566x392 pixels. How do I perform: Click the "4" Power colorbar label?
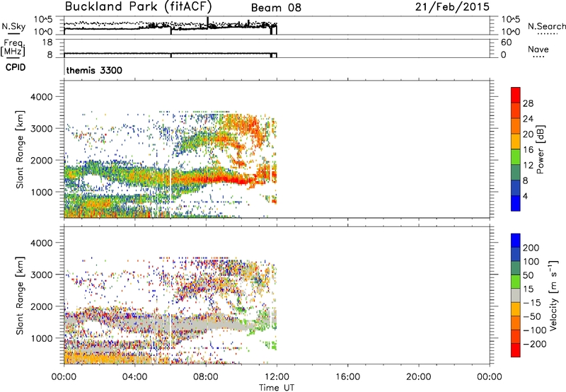pyautogui.click(x=526, y=196)
